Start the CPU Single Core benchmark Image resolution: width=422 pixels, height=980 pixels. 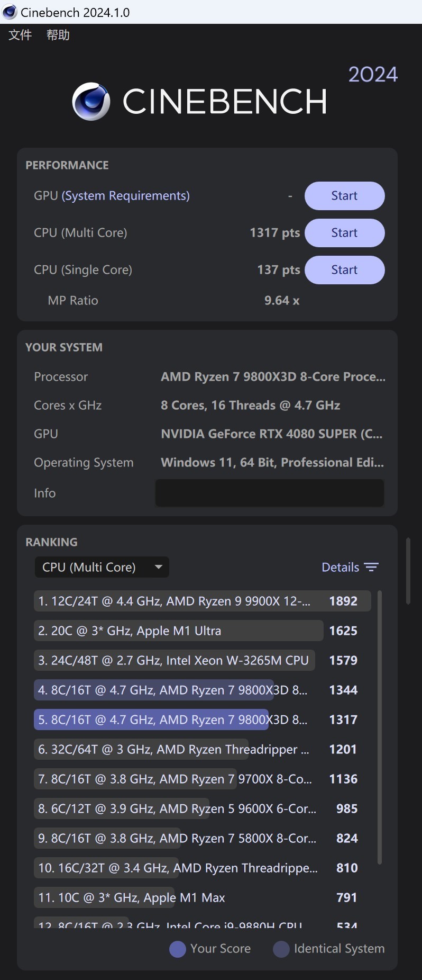click(x=344, y=269)
